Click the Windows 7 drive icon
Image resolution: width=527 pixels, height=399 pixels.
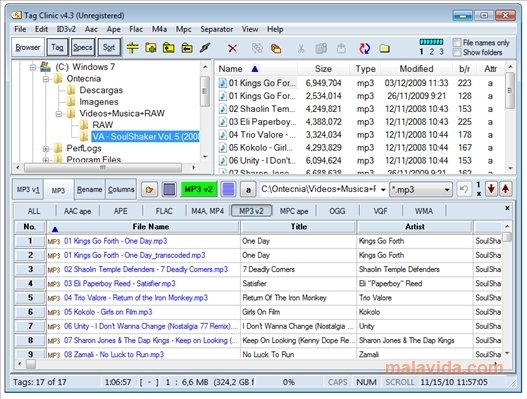[45, 67]
